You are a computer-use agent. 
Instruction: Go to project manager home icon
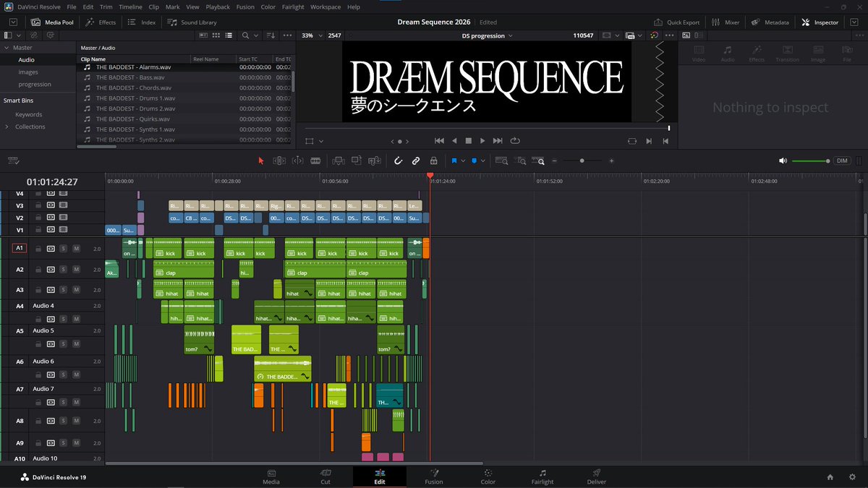tap(830, 477)
